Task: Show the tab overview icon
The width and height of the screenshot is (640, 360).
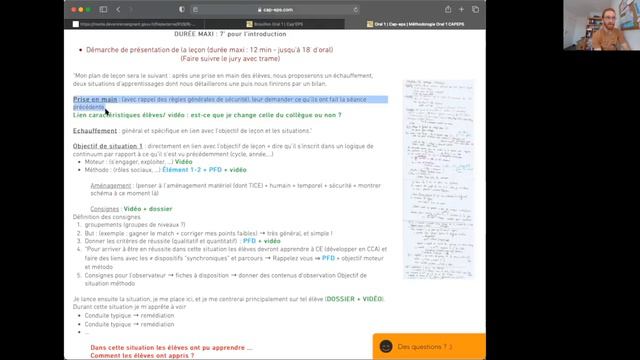Action: (476, 9)
